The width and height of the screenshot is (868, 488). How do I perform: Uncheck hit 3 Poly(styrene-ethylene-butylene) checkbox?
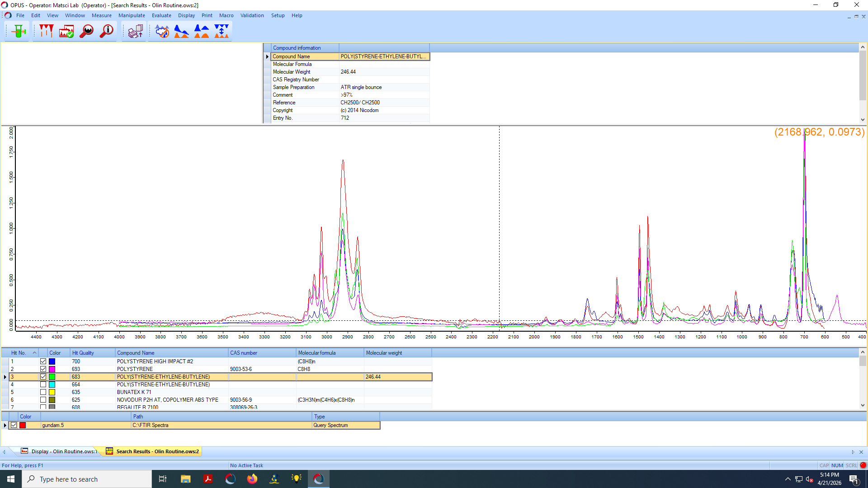click(43, 377)
